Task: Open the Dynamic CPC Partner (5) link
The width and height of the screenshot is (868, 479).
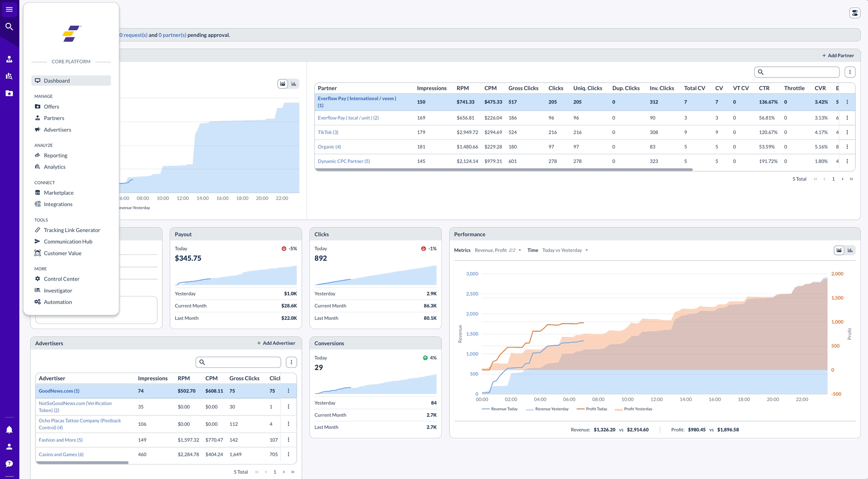Action: coord(344,161)
